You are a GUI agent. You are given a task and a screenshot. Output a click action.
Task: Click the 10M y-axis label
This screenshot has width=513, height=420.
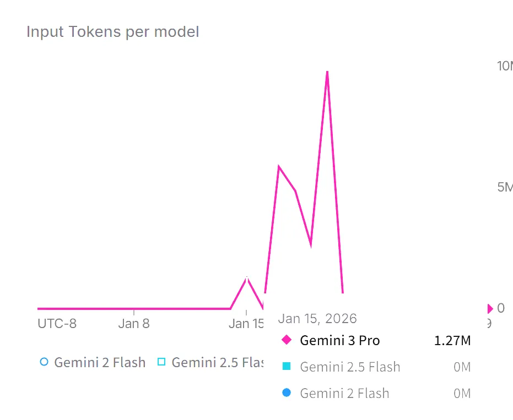point(505,66)
